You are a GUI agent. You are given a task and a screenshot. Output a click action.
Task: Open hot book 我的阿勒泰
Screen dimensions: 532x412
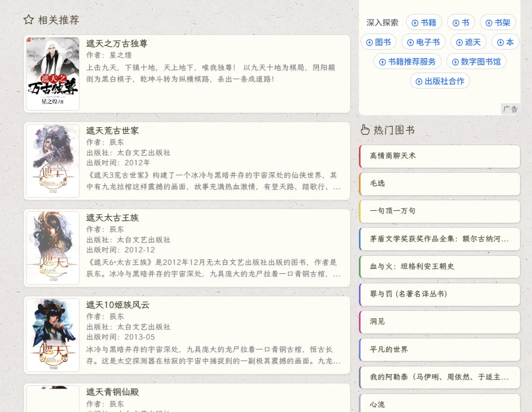point(439,377)
